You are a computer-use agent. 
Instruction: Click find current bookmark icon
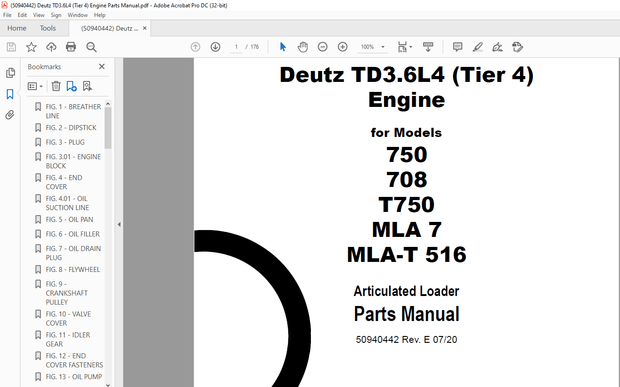point(87,86)
